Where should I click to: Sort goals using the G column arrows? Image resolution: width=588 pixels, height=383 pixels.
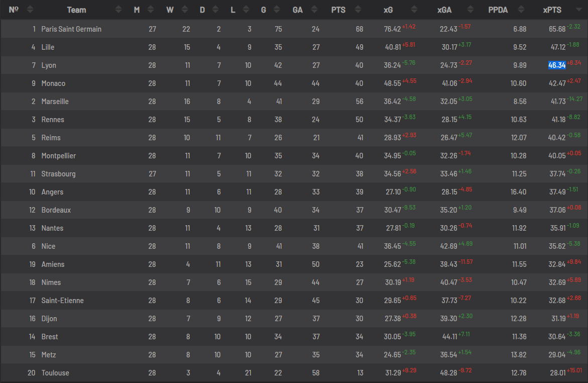[x=277, y=10]
